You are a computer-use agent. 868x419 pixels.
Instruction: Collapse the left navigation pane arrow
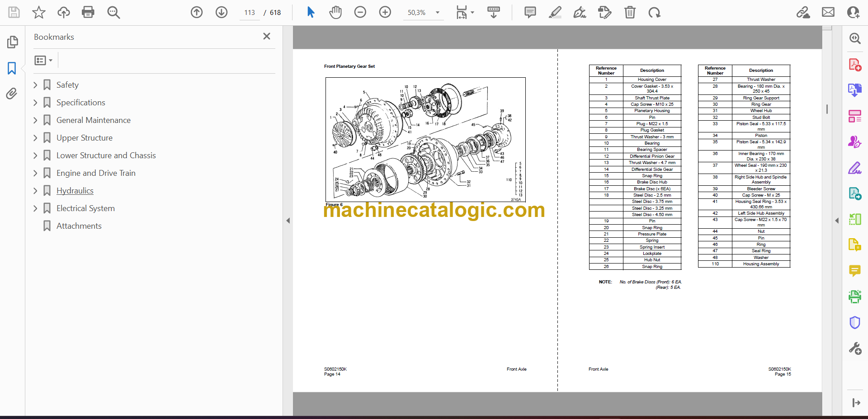[288, 221]
